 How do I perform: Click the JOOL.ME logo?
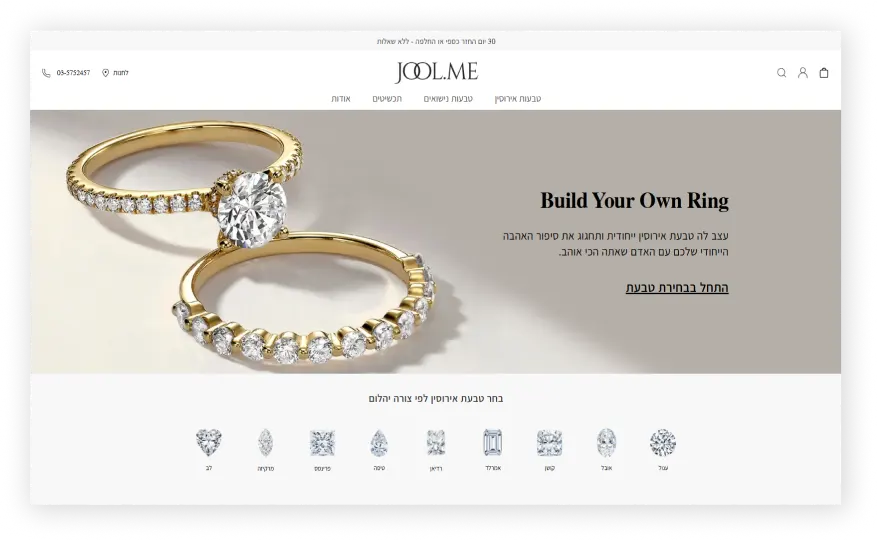pos(436,72)
